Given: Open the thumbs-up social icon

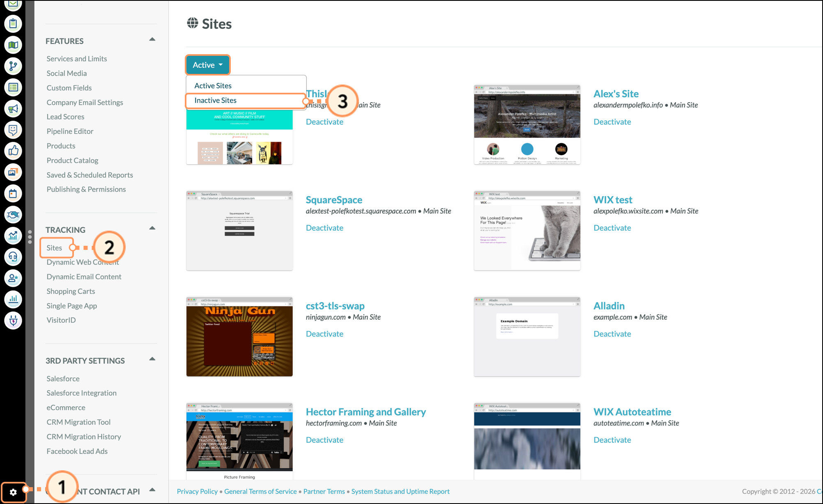Looking at the screenshot, I should coord(13,151).
